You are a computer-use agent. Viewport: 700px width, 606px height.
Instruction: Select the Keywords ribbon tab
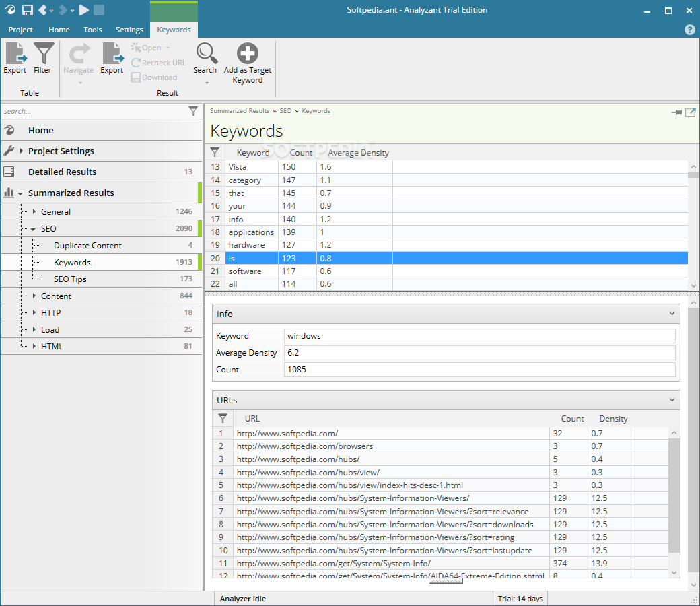pos(174,30)
